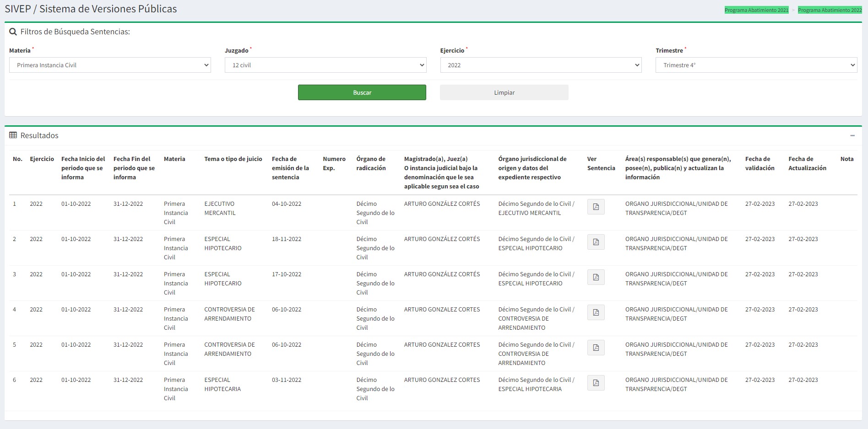View the sentence PDF dated 17-10-2022
The height and width of the screenshot is (429, 868).
(596, 277)
